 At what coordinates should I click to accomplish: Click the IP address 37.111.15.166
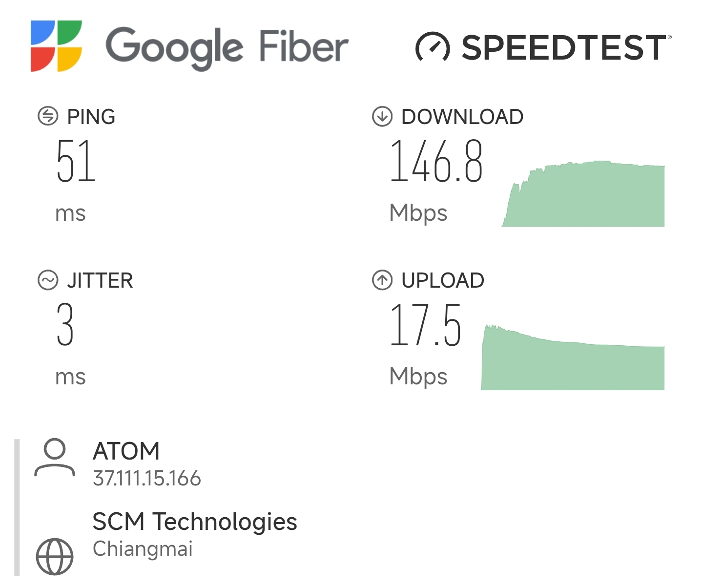point(147,479)
